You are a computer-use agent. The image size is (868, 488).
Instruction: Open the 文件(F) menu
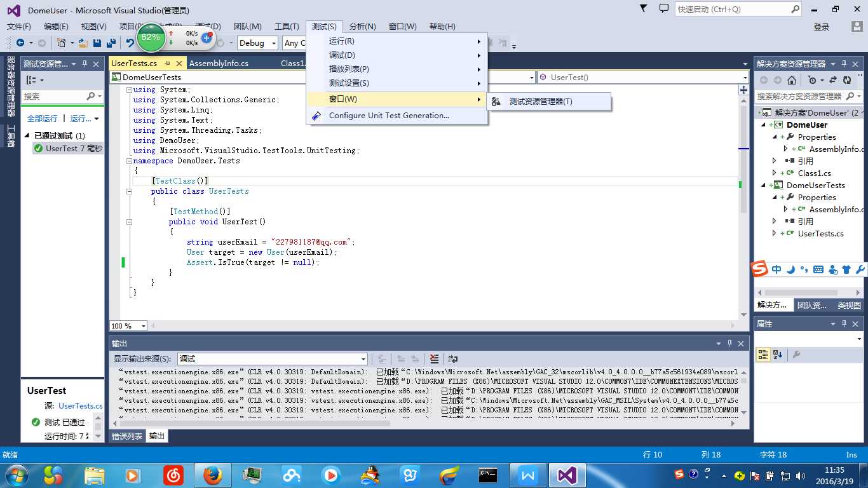click(x=19, y=27)
